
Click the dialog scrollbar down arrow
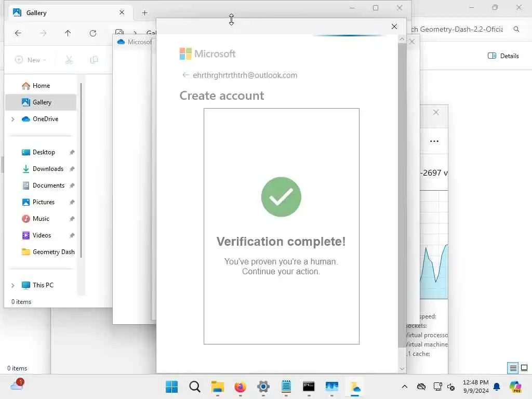pyautogui.click(x=402, y=368)
